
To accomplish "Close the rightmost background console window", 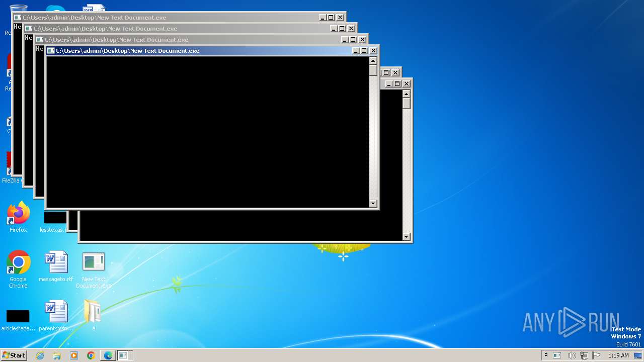I will pos(407,84).
